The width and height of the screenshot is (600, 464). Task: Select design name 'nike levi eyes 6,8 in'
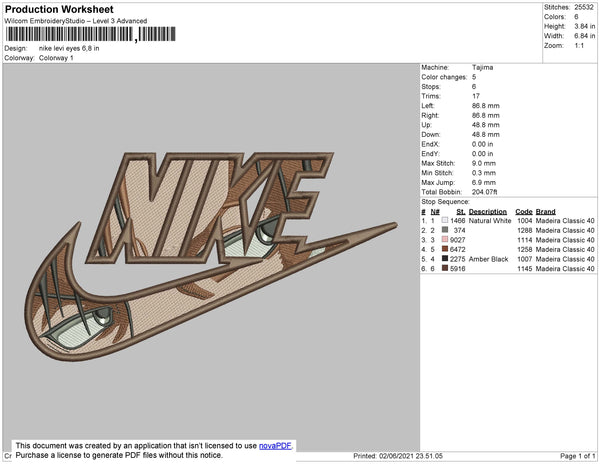pyautogui.click(x=69, y=49)
